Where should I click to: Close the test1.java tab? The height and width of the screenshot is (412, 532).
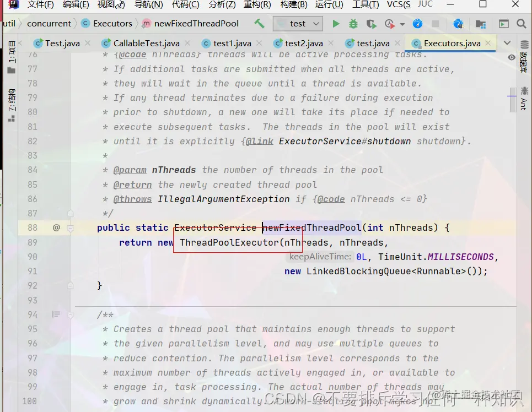point(259,43)
